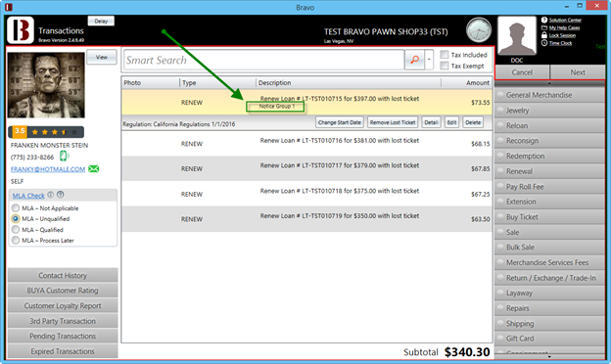The height and width of the screenshot is (364, 611).
Task: Click the Solution Center help icon
Action: pos(544,20)
